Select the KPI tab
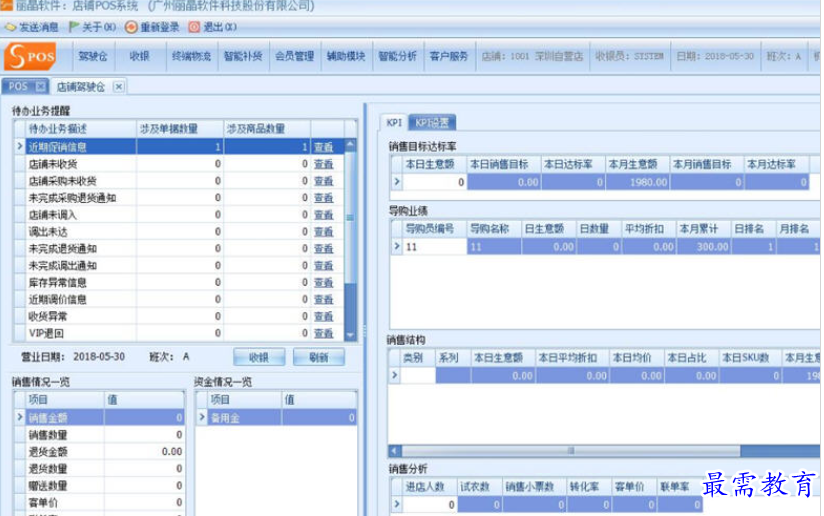The width and height of the screenshot is (824, 516). pyautogui.click(x=394, y=122)
